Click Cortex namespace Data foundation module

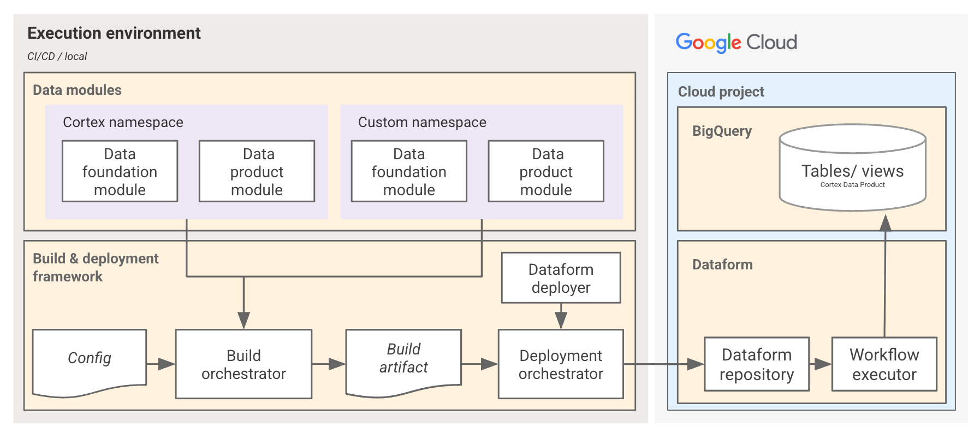(x=120, y=171)
